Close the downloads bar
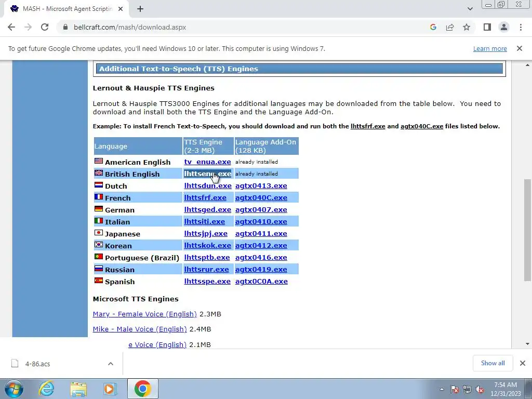Image resolution: width=532 pixels, height=399 pixels. click(x=523, y=363)
